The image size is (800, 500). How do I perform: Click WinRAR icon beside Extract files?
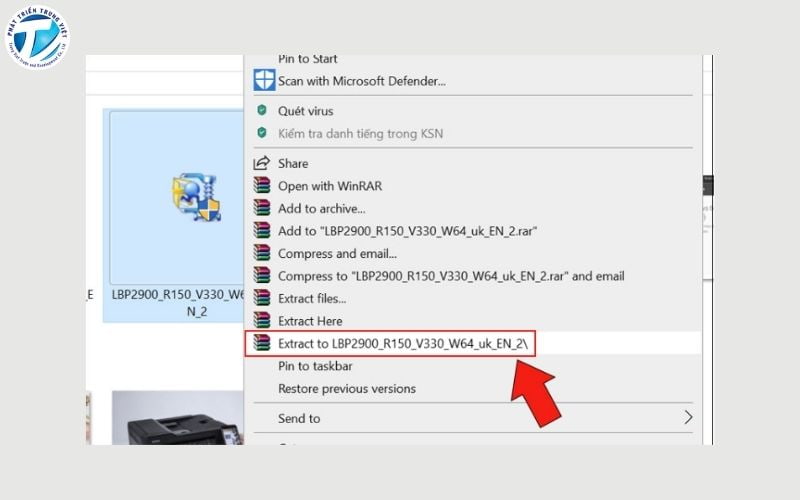pyautogui.click(x=262, y=298)
